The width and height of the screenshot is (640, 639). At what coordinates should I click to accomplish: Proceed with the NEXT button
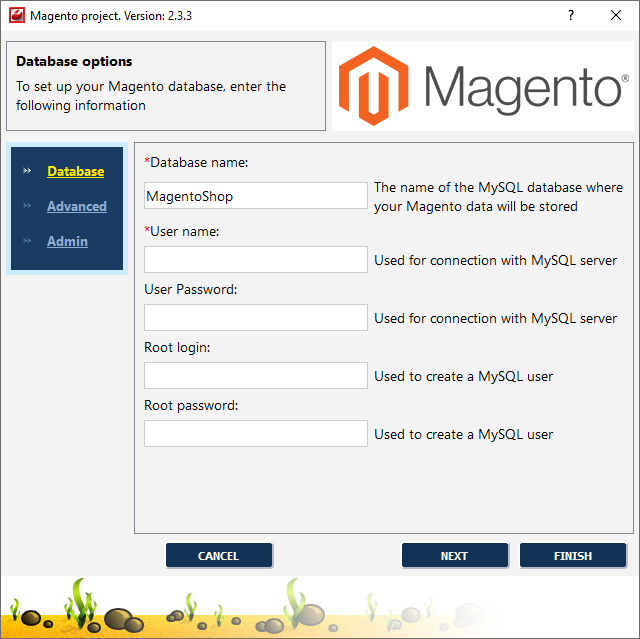[x=455, y=555]
